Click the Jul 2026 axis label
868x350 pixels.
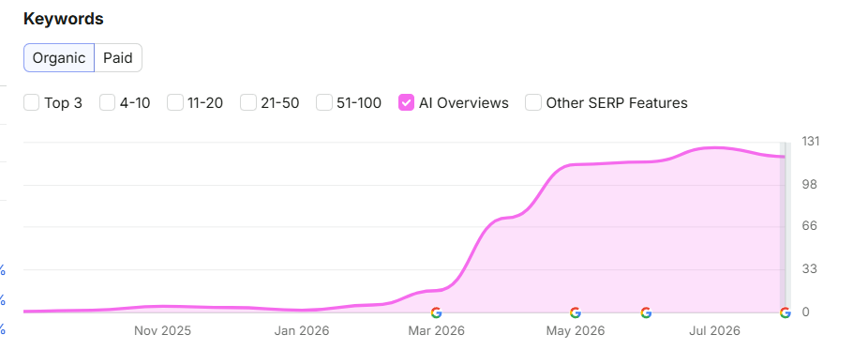(714, 331)
